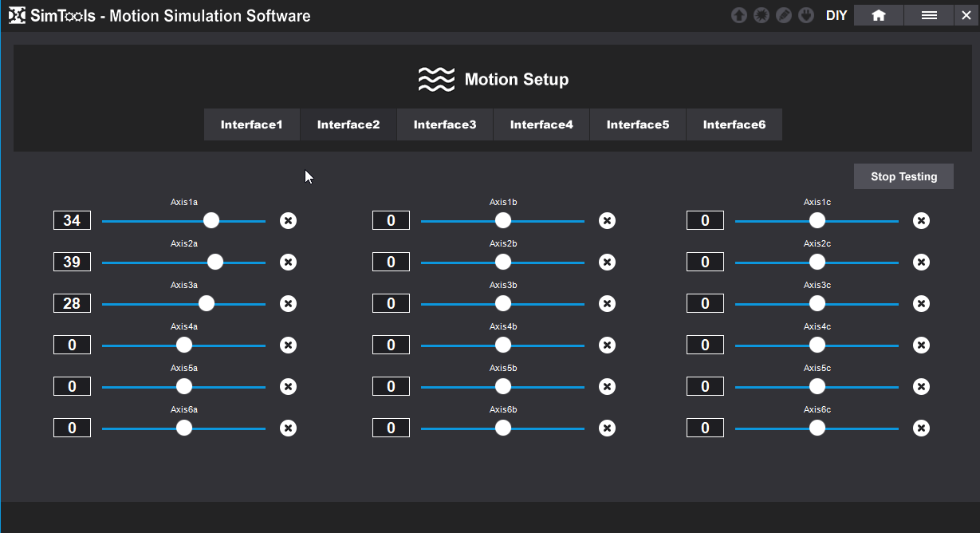Open the hamburger menu
This screenshot has height=533, width=980.
(929, 15)
